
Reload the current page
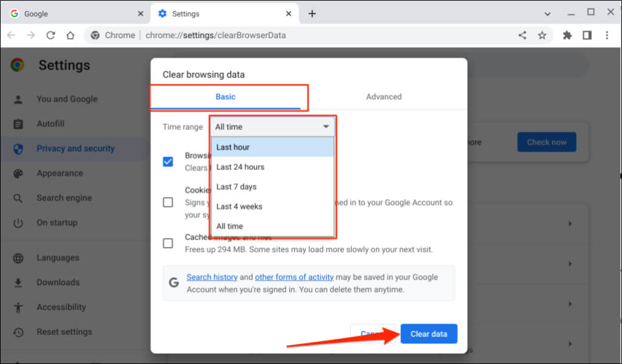pyautogui.click(x=51, y=35)
